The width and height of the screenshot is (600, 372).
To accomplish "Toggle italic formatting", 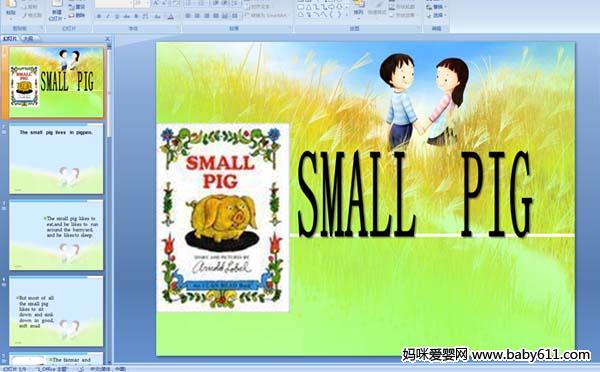I will pyautogui.click(x=108, y=16).
